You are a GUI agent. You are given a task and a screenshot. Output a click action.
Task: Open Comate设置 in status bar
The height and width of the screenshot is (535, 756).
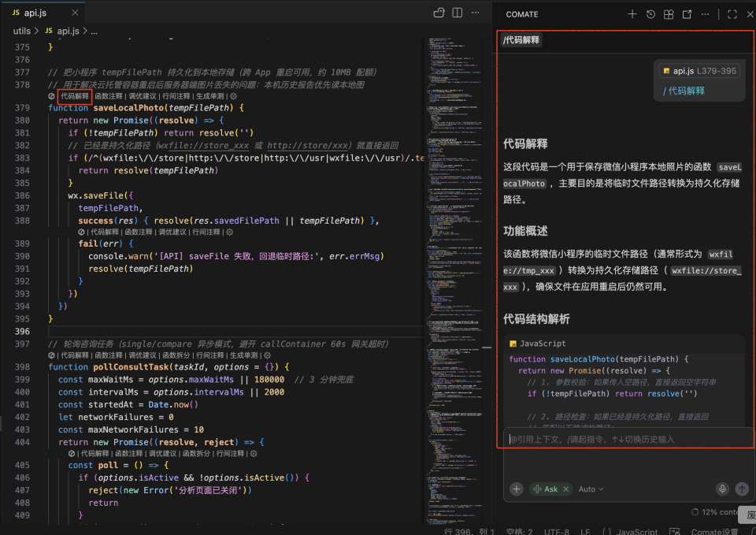click(714, 531)
